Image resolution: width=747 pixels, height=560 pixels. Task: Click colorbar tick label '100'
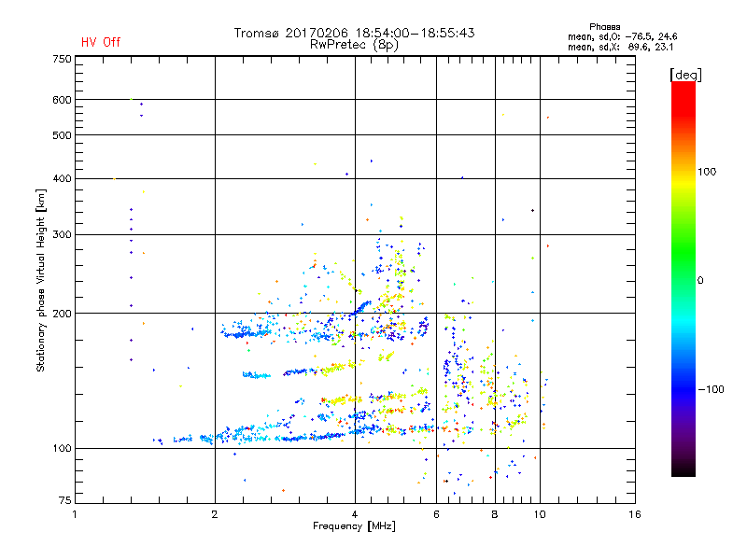coord(707,172)
